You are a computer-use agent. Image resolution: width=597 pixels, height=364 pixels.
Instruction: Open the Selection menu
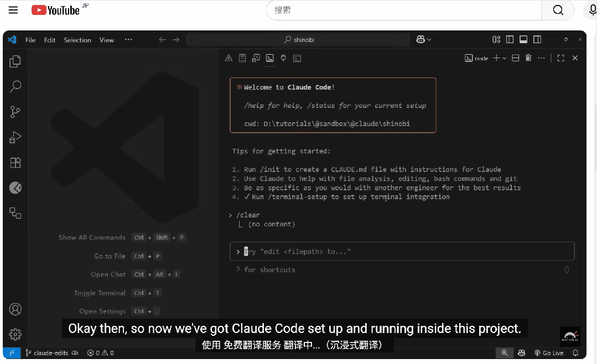(77, 40)
